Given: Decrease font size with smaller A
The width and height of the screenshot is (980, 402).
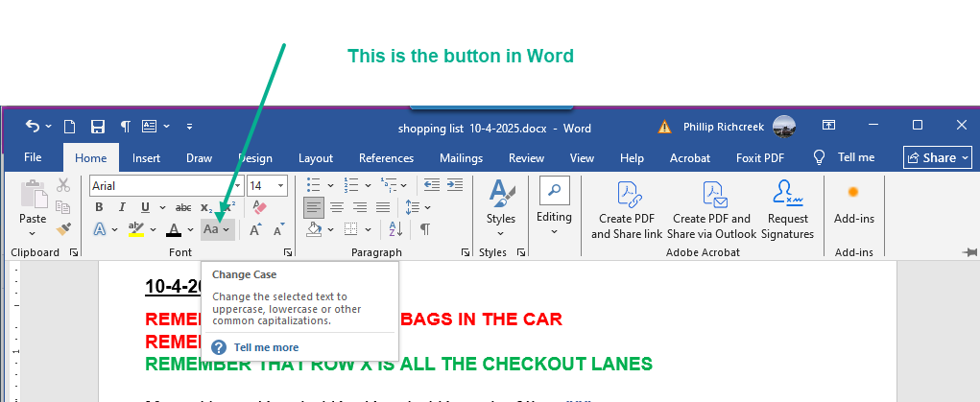Looking at the screenshot, I should (x=278, y=229).
